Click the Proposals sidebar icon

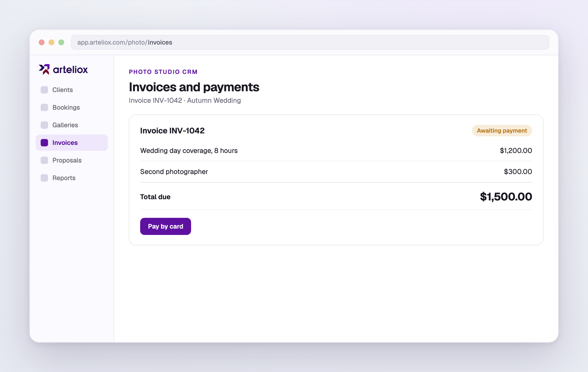44,160
